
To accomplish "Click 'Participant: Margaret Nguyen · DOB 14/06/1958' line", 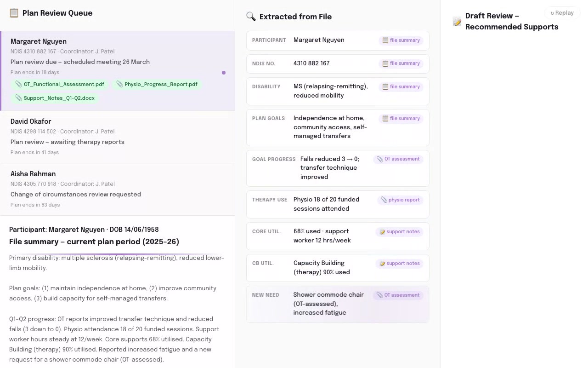I will coord(84,230).
